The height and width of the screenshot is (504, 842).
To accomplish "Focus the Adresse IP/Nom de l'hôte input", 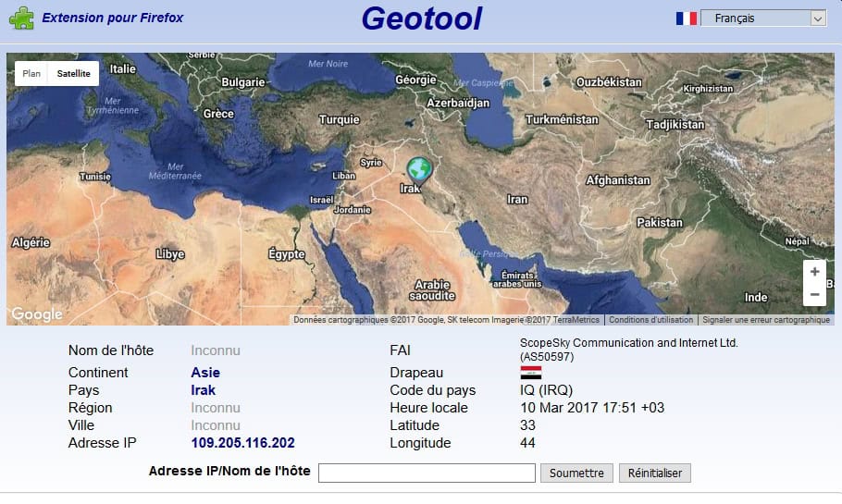I will click(x=427, y=473).
